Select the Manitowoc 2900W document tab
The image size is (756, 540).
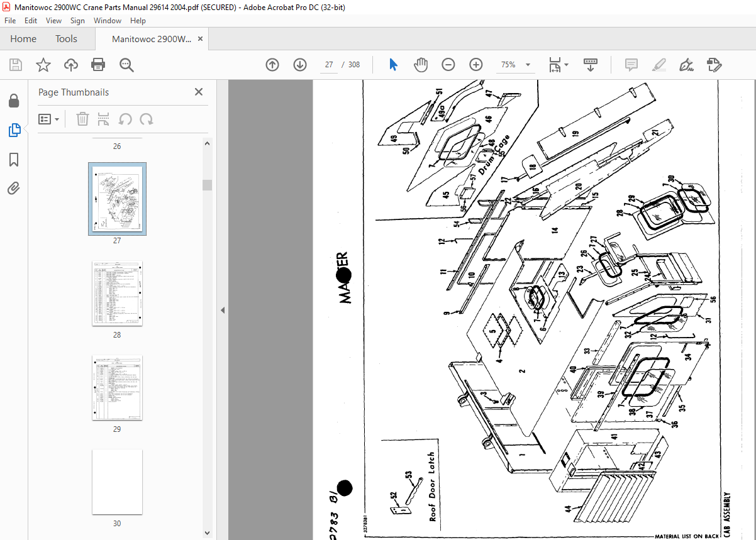coord(152,39)
